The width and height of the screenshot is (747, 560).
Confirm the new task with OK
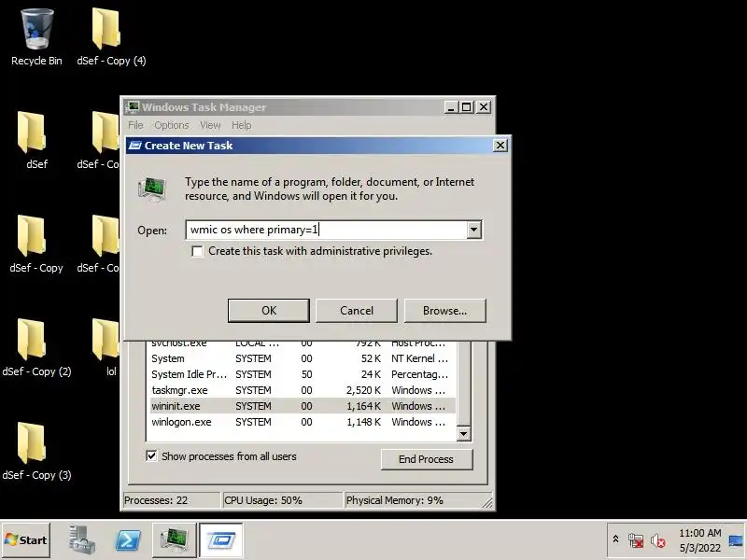pyautogui.click(x=269, y=311)
